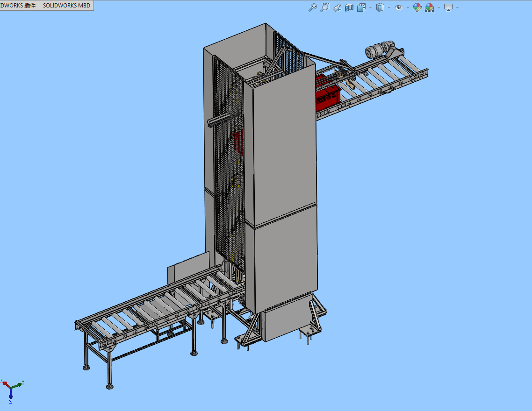Expand the Apply Scene dropdown arrow
Viewport: 532px width, 411px height.
[438, 7]
